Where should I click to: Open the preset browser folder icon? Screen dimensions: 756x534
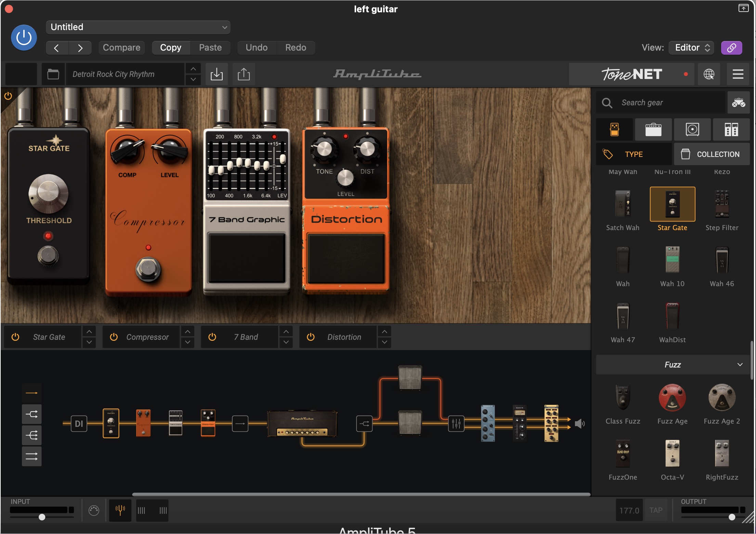53,74
